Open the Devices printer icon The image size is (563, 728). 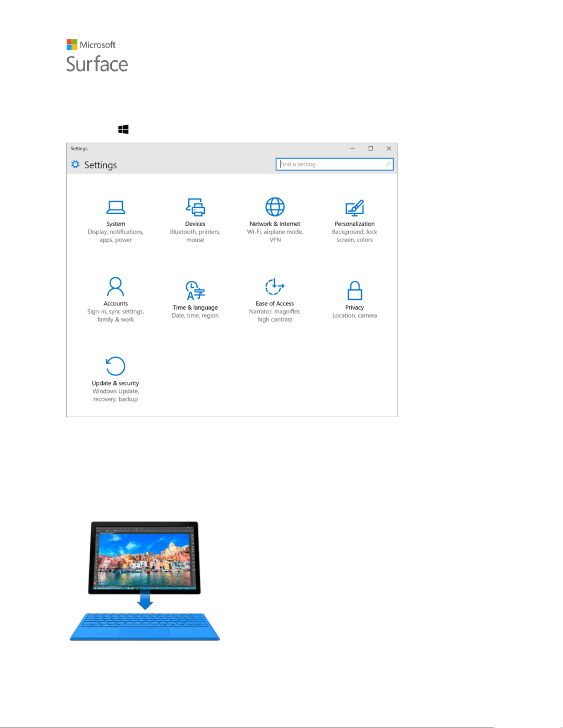coord(195,207)
